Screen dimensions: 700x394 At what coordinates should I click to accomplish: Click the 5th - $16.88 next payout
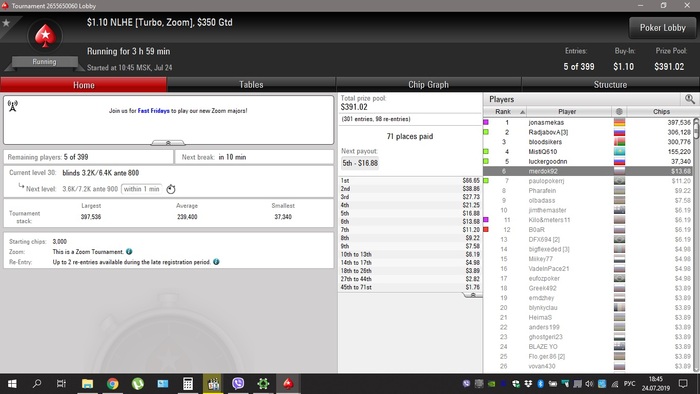360,163
